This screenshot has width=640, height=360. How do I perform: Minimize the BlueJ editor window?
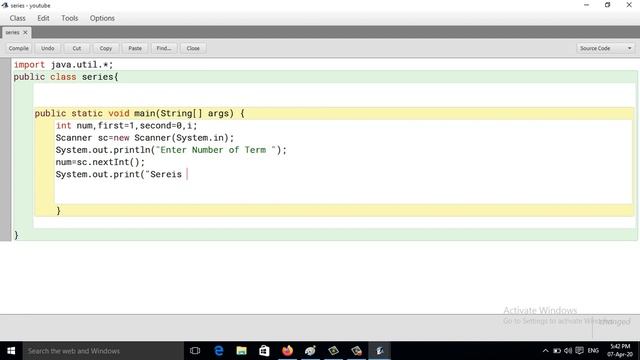coord(587,5)
